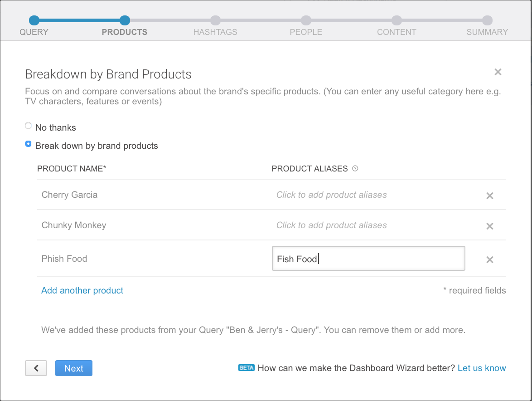Screen dimensions: 532x401
Task: Add aliases for Cherry Garcia
Action: click(x=331, y=194)
